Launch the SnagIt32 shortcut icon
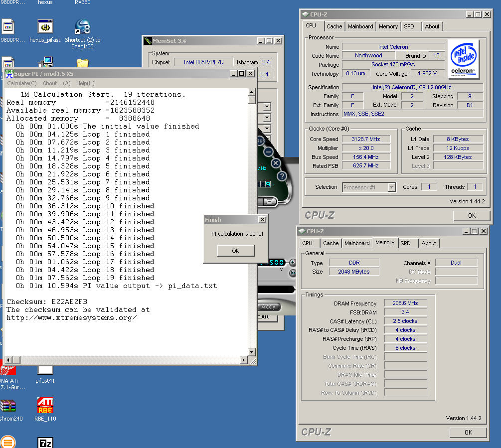This screenshot has width=501, height=448. click(x=82, y=27)
